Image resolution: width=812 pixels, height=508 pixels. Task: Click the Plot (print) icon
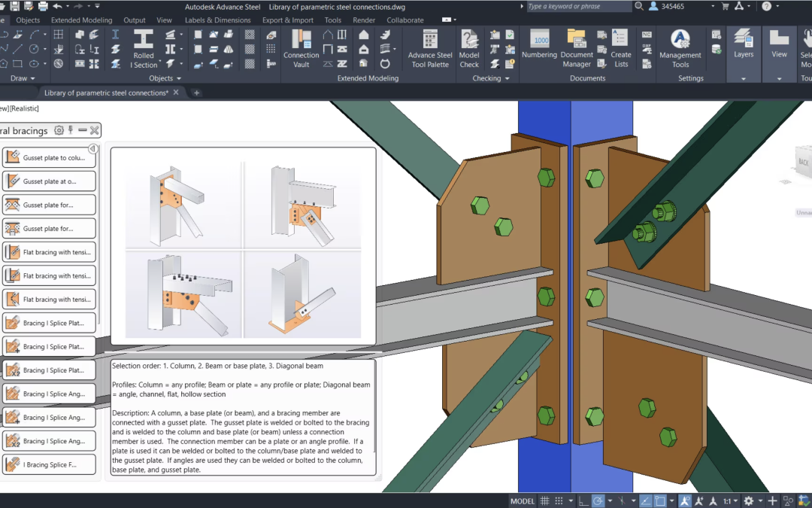point(43,6)
